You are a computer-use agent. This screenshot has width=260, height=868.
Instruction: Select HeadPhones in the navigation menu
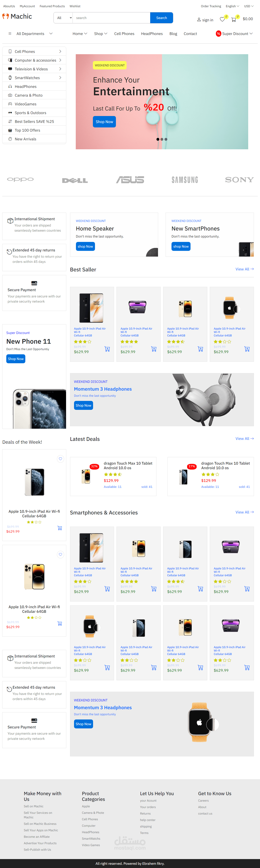click(152, 34)
